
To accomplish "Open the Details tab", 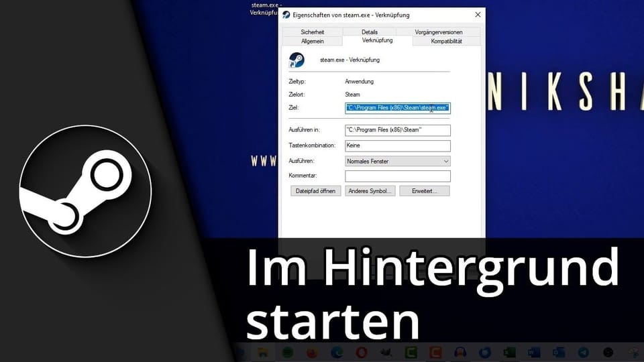I will pyautogui.click(x=369, y=32).
